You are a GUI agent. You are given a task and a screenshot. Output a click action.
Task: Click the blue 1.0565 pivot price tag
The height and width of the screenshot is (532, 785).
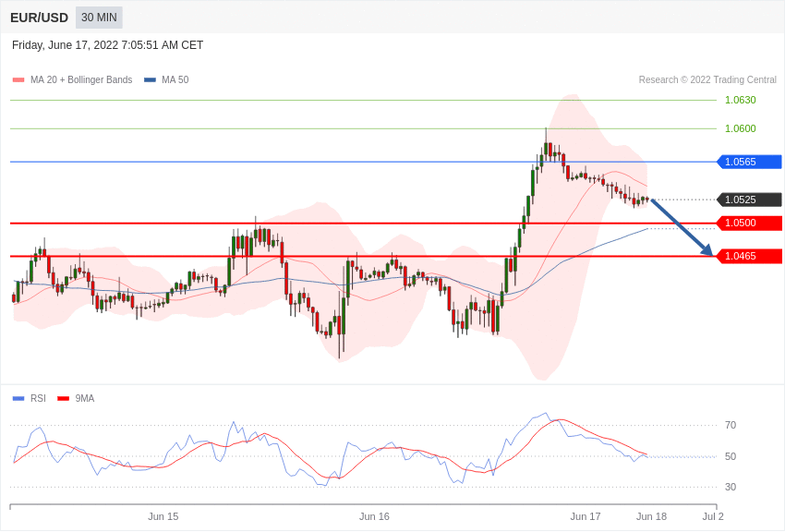(750, 162)
